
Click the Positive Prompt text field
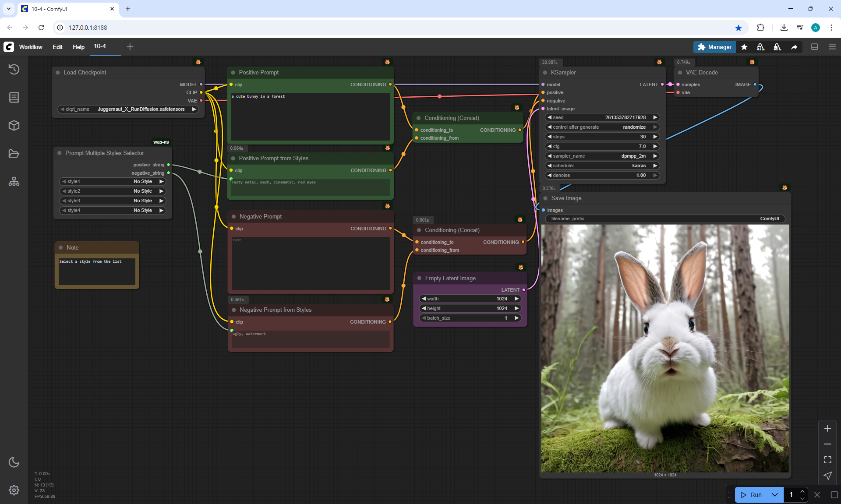point(310,116)
